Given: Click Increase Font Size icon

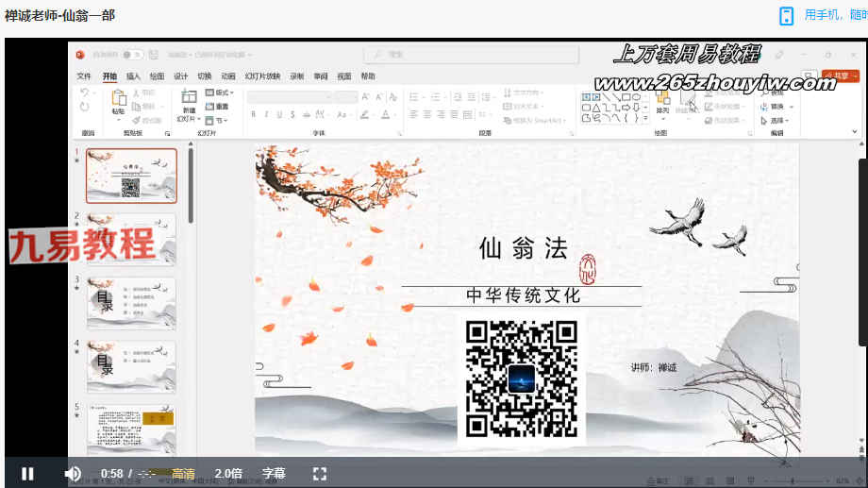Looking at the screenshot, I should [365, 97].
